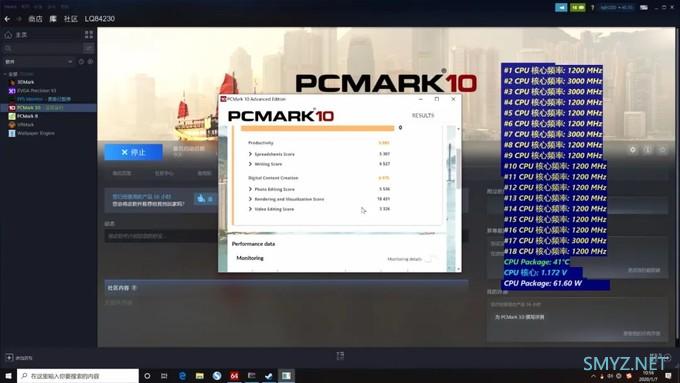Click the Productivity group heading

(x=261, y=143)
